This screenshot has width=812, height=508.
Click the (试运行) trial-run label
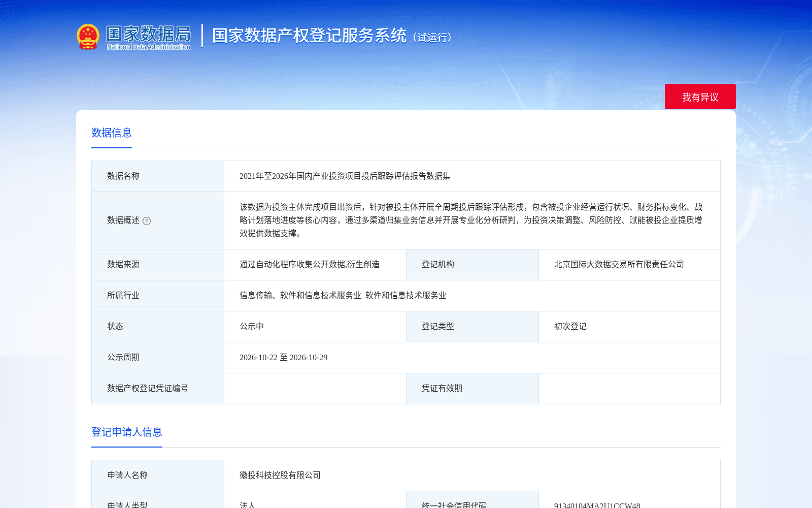(432, 38)
